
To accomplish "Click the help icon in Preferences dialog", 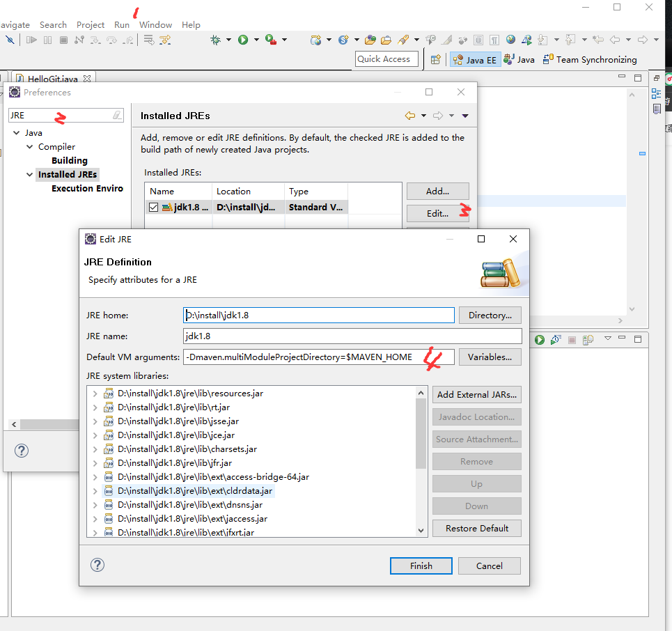I will click(22, 451).
